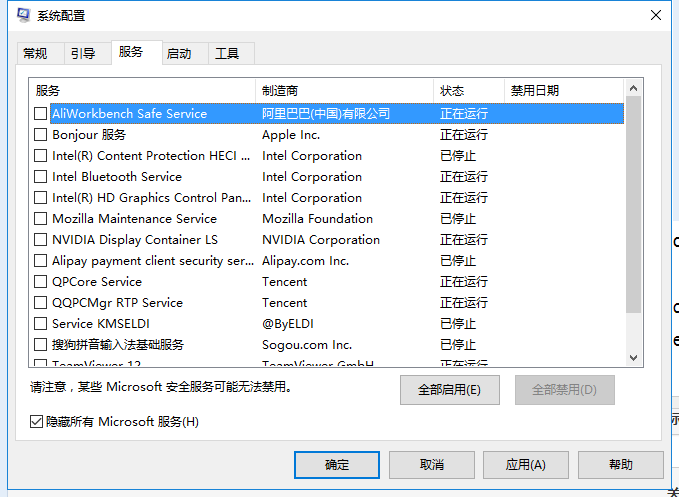Check the Bonjour 服务 checkbox
Viewport: 679px width, 497px height.
pos(40,135)
